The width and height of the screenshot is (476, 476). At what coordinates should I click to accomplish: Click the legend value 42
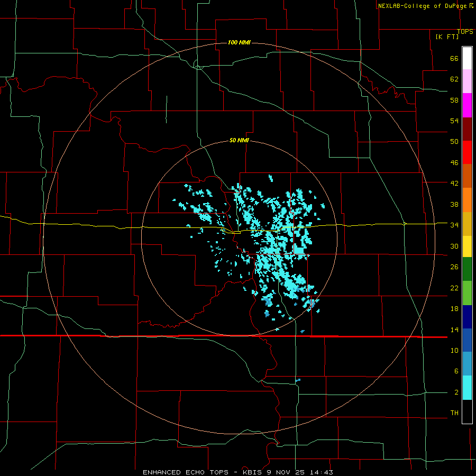[454, 184]
